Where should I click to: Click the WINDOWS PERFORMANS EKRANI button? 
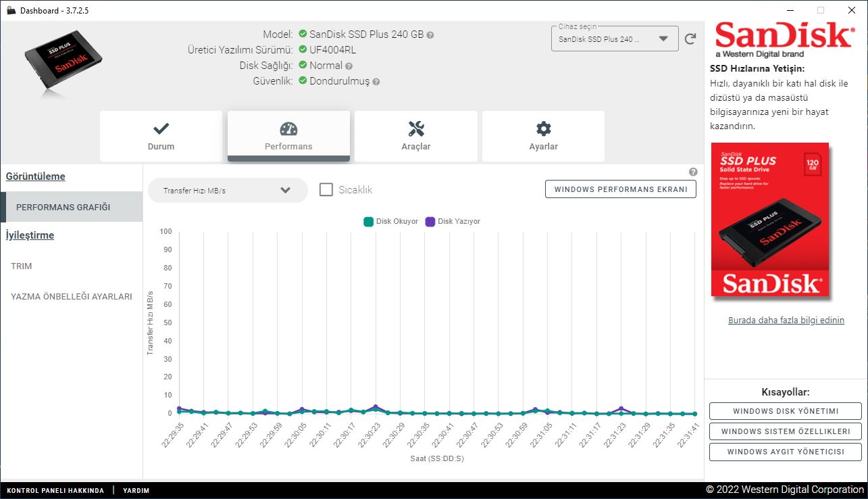click(x=621, y=189)
